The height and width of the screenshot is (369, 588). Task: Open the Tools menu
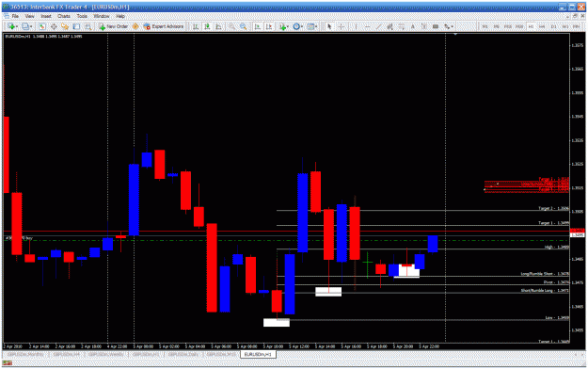click(82, 16)
